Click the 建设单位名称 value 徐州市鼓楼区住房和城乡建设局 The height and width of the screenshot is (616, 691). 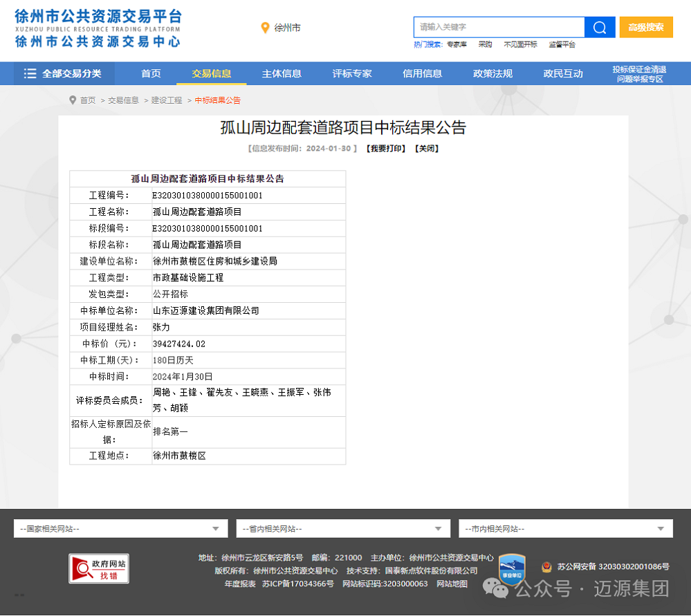point(215,261)
